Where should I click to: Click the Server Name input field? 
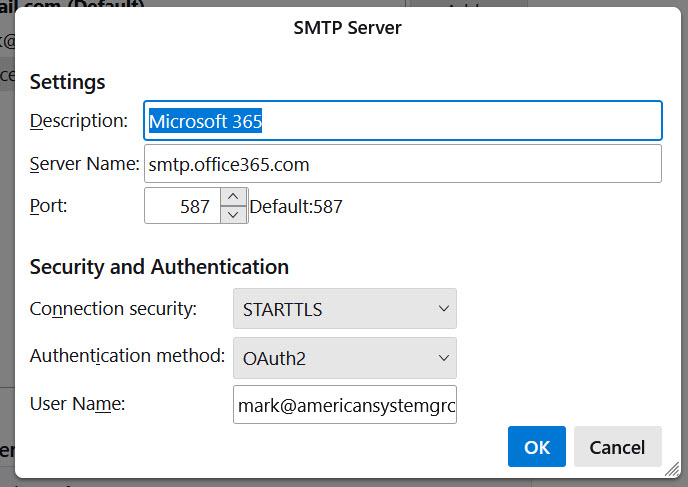[x=402, y=164]
